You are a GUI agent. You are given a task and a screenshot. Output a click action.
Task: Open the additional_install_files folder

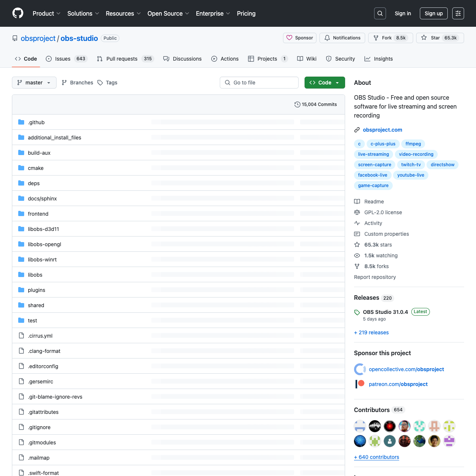55,138
